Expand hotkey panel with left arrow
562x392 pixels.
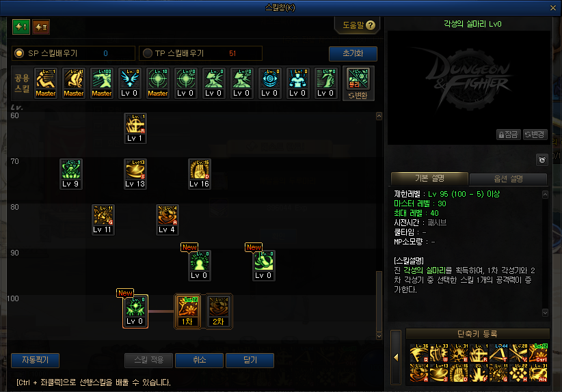[396, 357]
